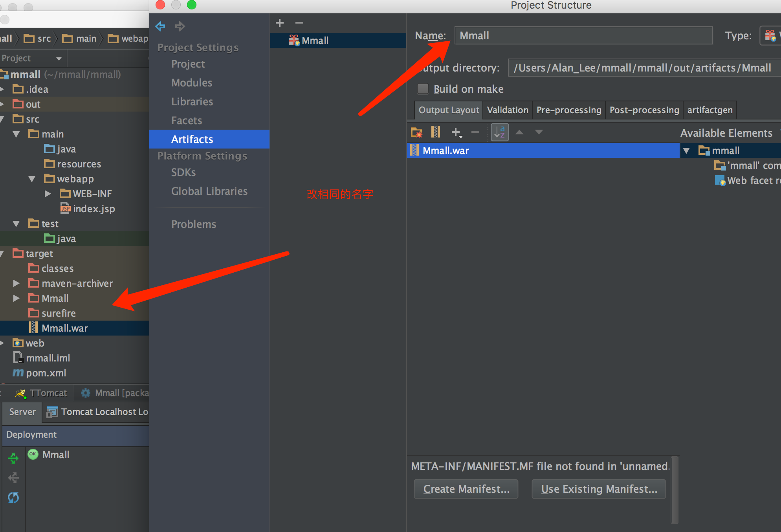Click the remove artifact minus icon
781x532 pixels.
click(299, 23)
